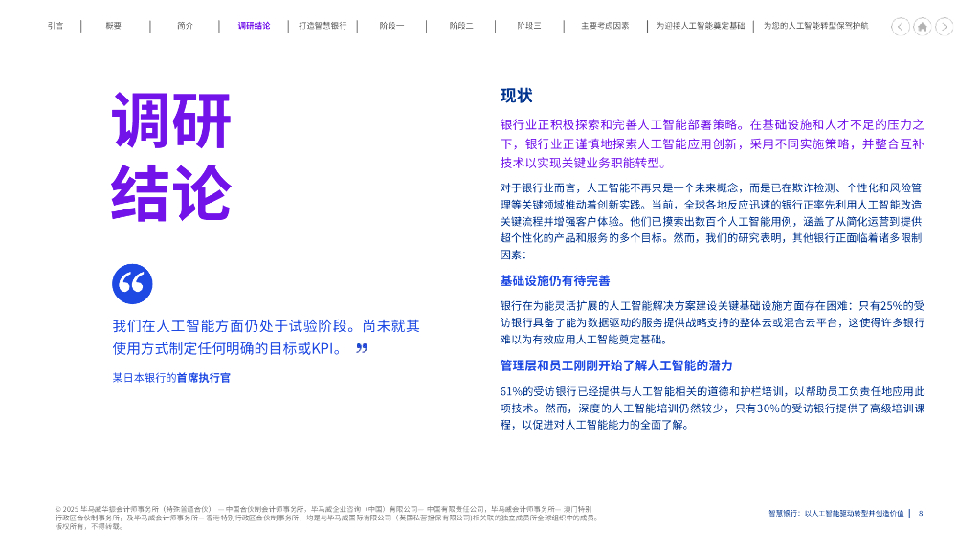Open the 概要 section

pyautogui.click(x=115, y=26)
